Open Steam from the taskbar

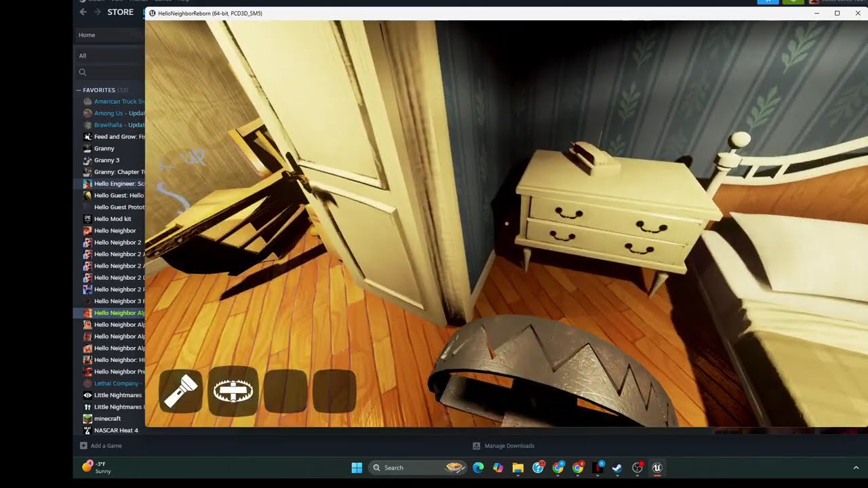tap(617, 468)
